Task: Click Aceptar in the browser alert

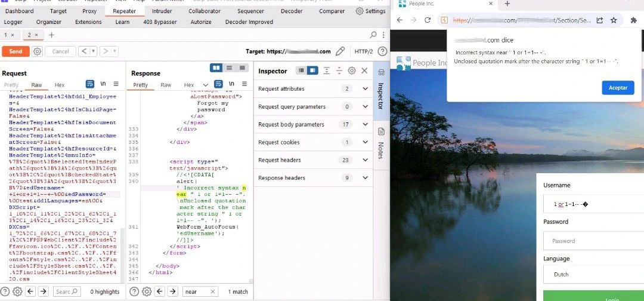Action: tap(618, 88)
